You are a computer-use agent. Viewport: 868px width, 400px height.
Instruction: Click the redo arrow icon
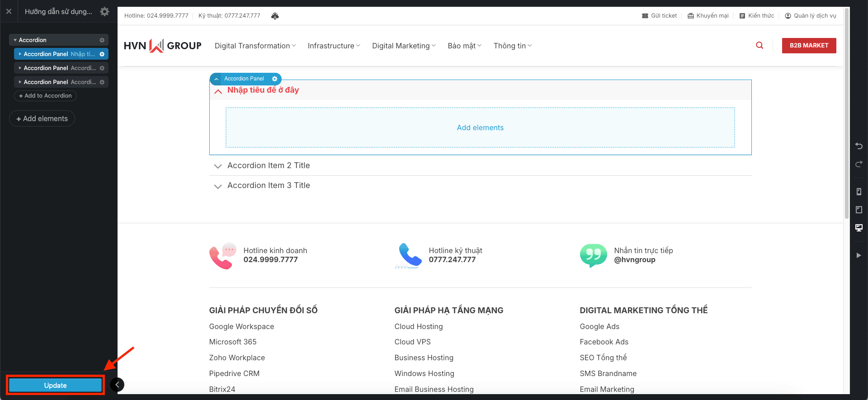coord(859,164)
